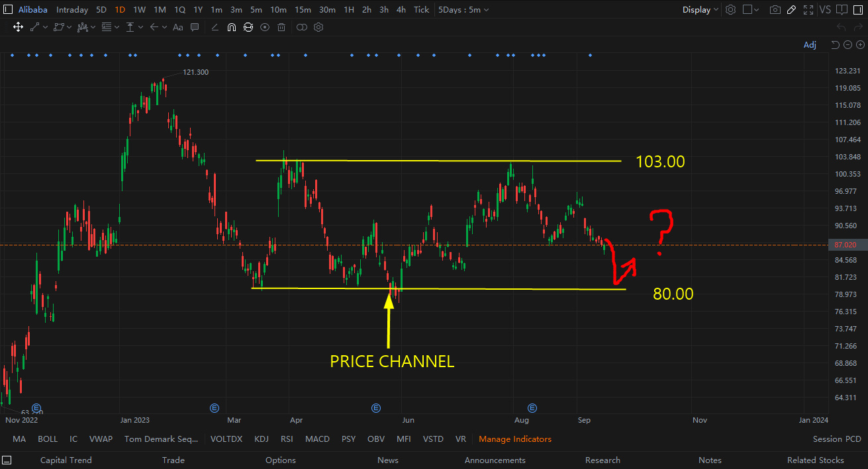The height and width of the screenshot is (469, 868).
Task: Select the pencil drawing tool
Action: coord(791,9)
